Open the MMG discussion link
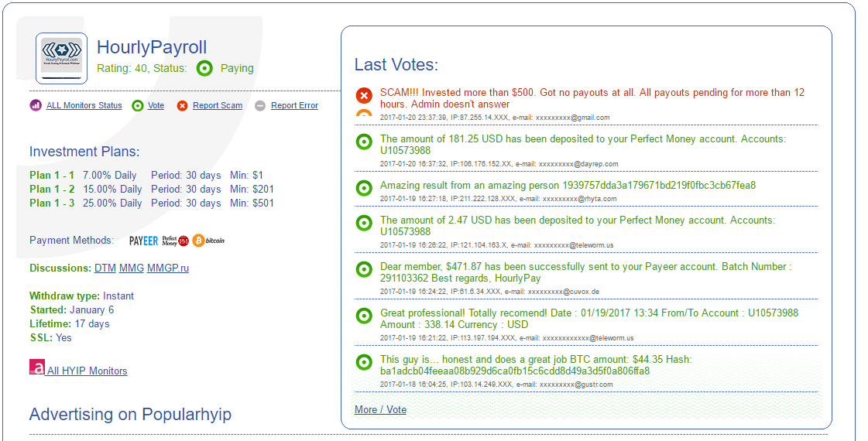This screenshot has height=441, width=868. coord(132,268)
